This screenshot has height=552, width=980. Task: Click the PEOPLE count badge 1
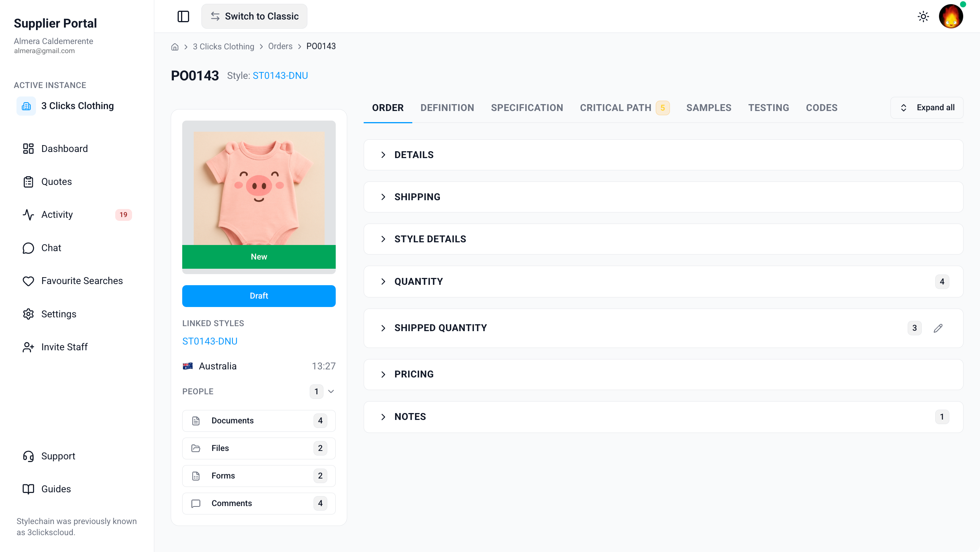(x=317, y=392)
